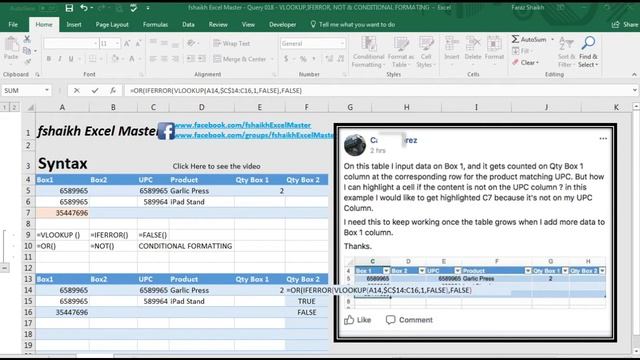The width and height of the screenshot is (640, 360).
Task: Apply Bold formatting
Action: tap(49, 59)
